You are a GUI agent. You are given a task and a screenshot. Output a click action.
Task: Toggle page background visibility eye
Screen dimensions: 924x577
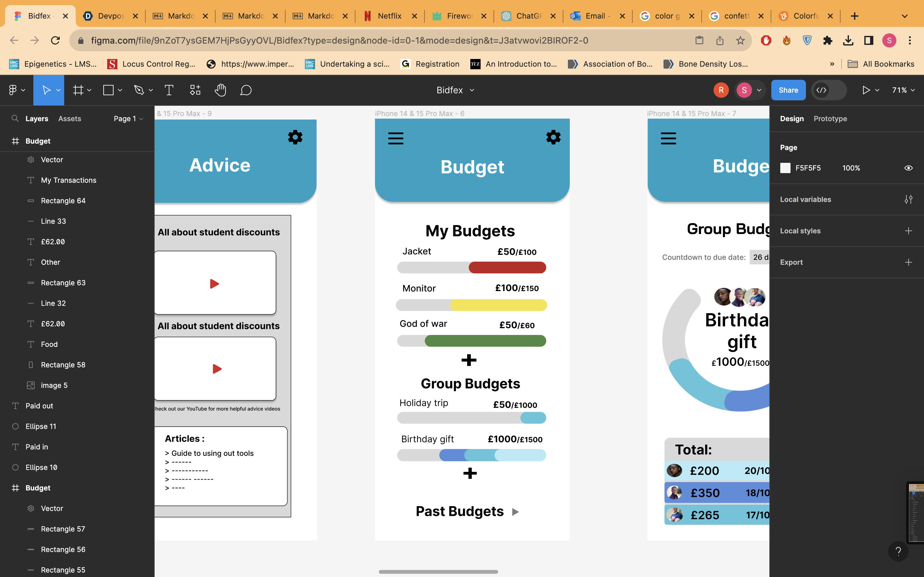coord(908,168)
